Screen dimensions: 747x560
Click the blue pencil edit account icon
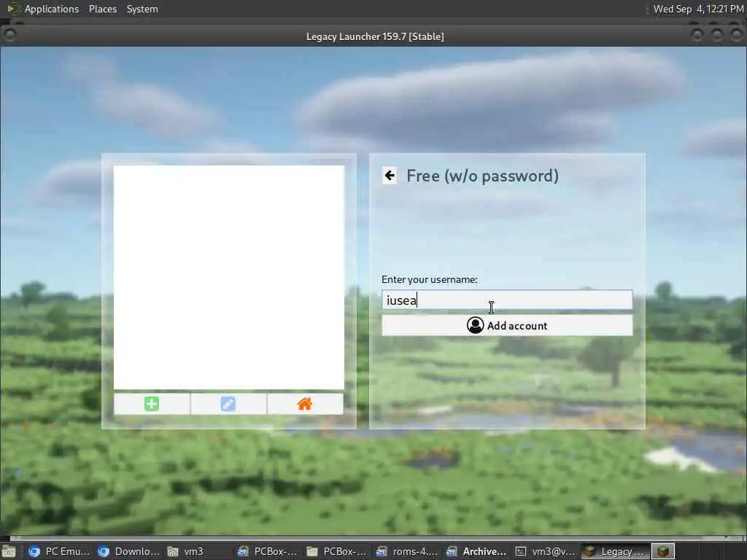point(228,404)
